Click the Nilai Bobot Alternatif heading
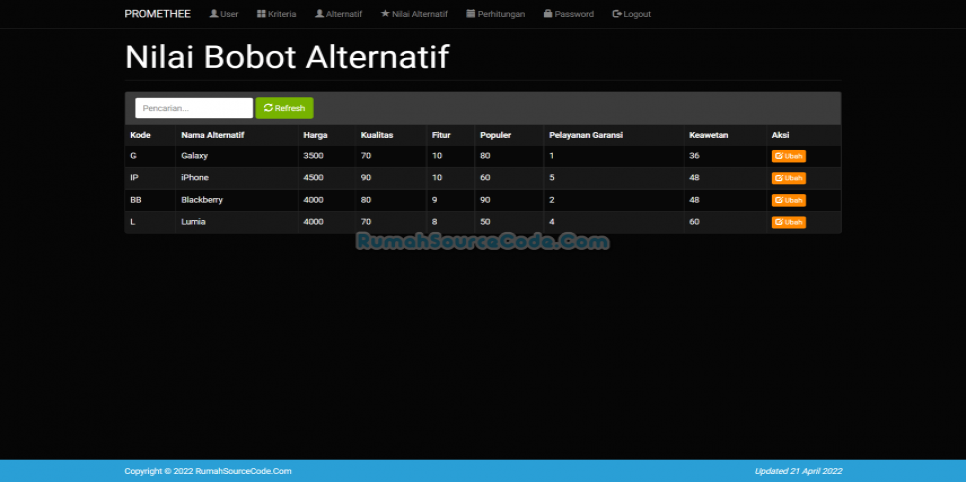 pyautogui.click(x=287, y=57)
